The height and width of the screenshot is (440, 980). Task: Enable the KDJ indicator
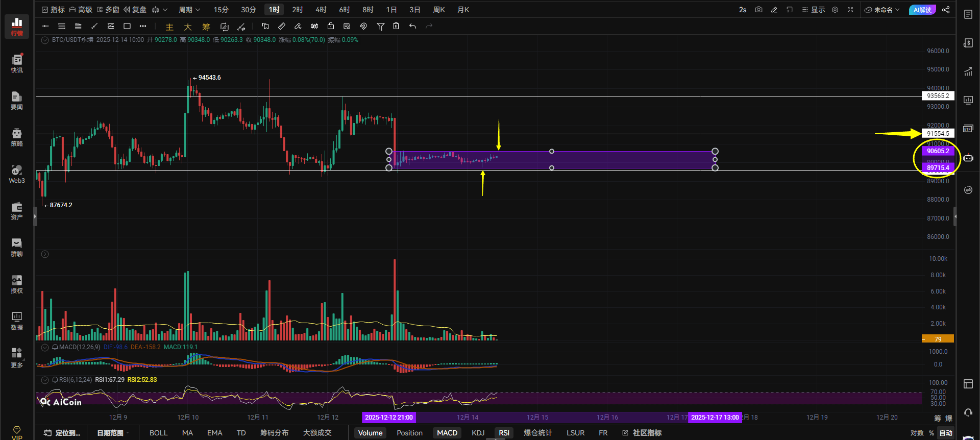[478, 433]
